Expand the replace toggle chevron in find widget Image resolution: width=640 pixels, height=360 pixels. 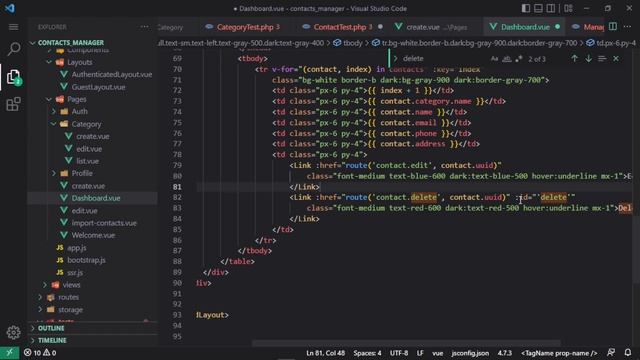coord(395,59)
